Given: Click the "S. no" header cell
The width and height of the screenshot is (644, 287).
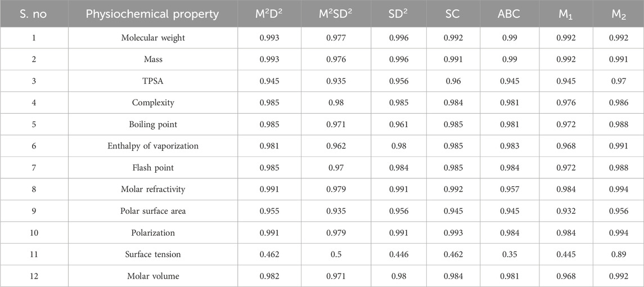Looking at the screenshot, I should click(34, 14).
